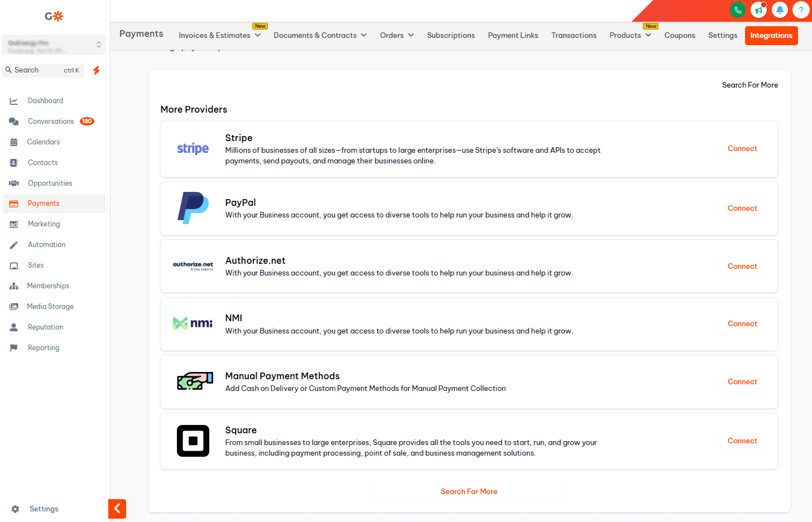Connect the Stripe provider
This screenshot has height=522, width=812.
coord(742,149)
